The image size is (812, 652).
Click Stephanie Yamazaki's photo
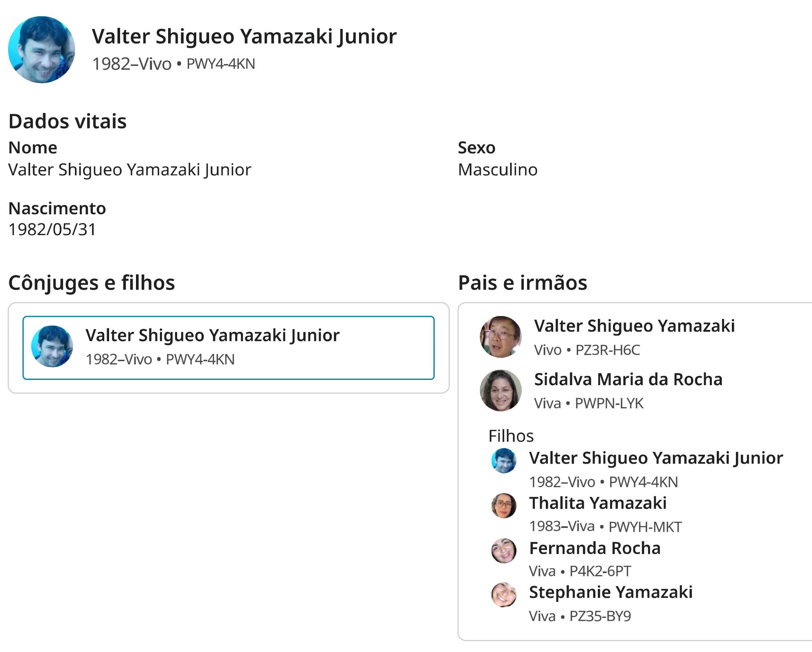(504, 595)
